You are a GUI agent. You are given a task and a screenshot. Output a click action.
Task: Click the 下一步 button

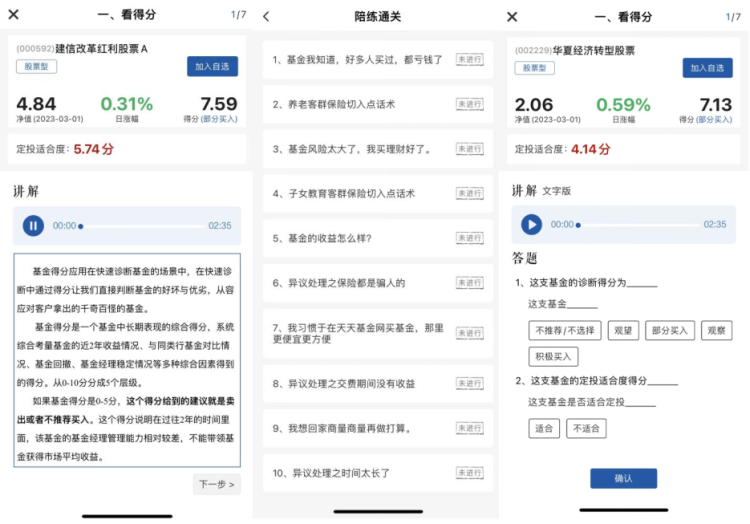[x=217, y=484]
